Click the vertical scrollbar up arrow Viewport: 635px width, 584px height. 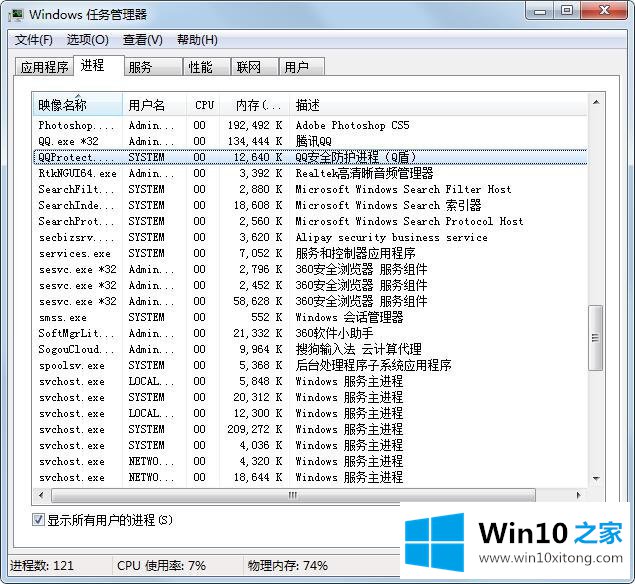tap(596, 103)
